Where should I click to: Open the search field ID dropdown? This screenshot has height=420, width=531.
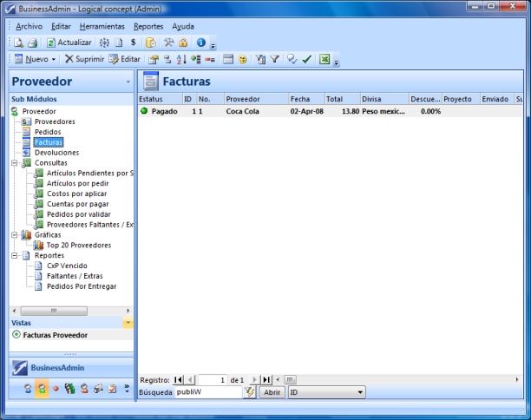(360, 392)
